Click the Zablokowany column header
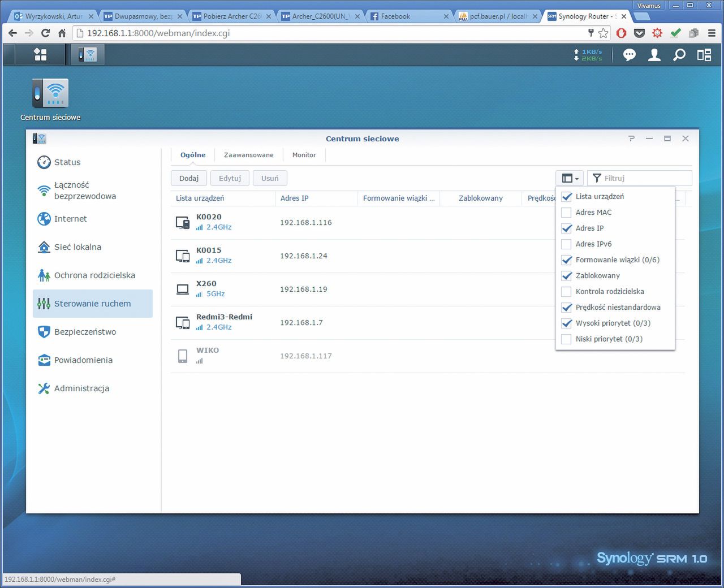Viewport: 724px width, 588px height. coord(481,198)
